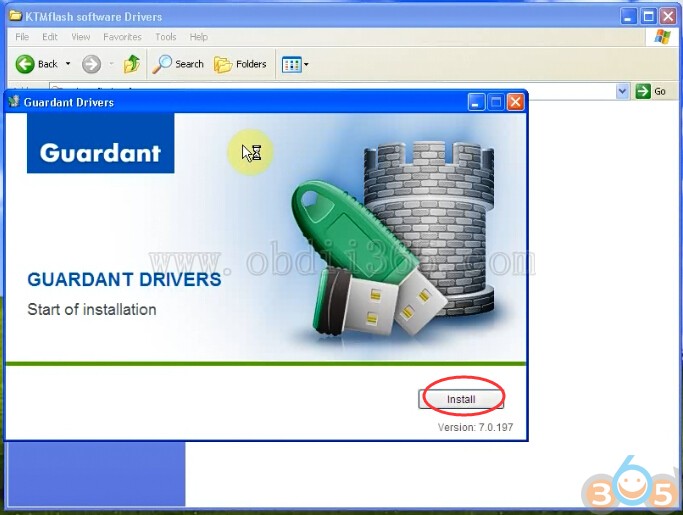Click the Go button beside address bar
683x515 pixels.
click(x=651, y=91)
